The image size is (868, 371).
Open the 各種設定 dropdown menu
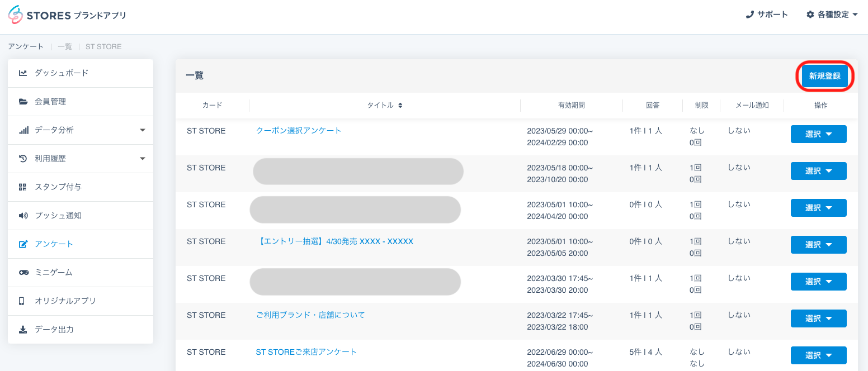click(x=832, y=15)
